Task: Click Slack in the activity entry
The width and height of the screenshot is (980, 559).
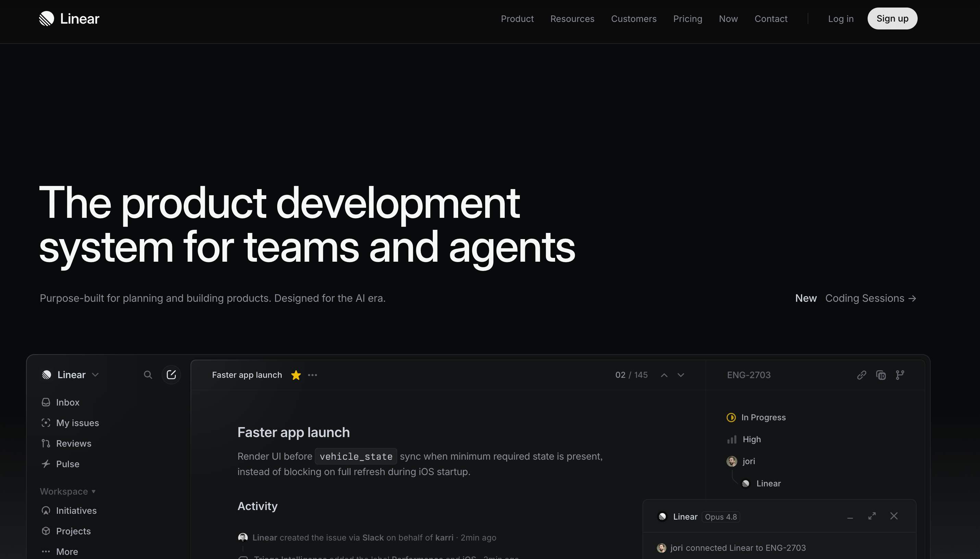Action: pos(373,537)
